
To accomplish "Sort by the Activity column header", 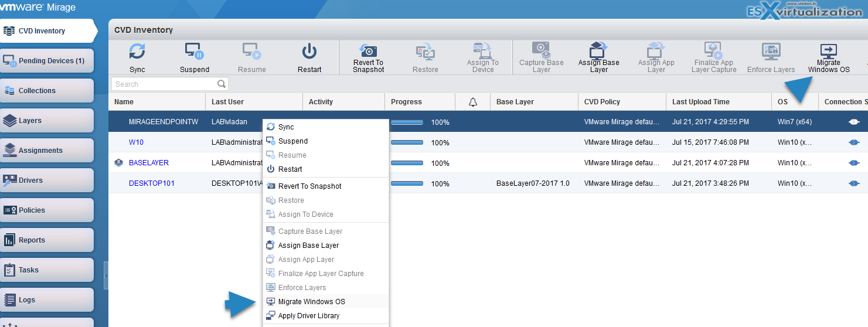I will point(343,102).
